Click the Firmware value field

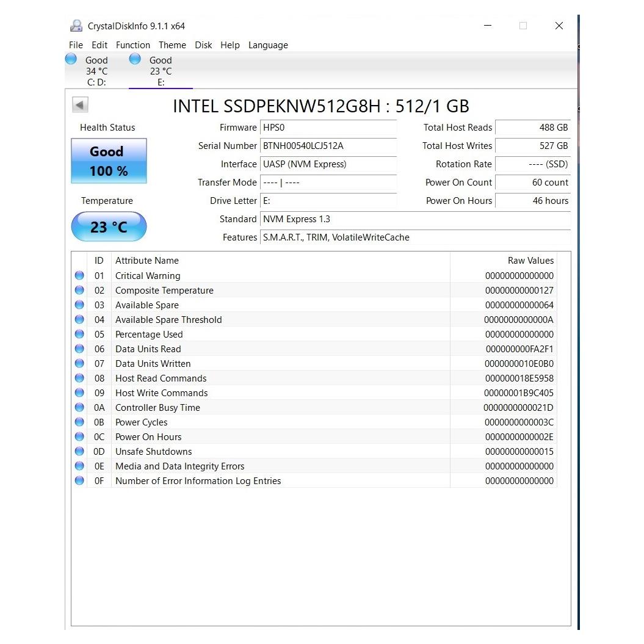(x=328, y=128)
